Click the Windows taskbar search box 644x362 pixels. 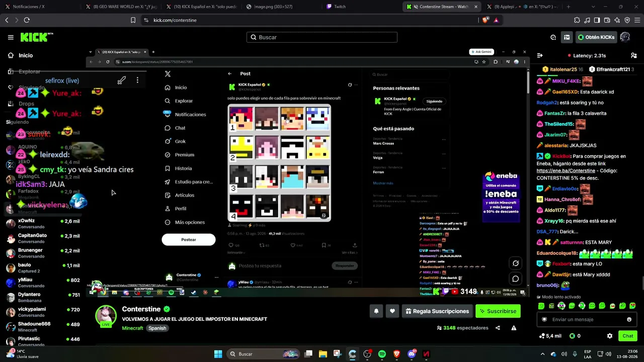click(263, 354)
